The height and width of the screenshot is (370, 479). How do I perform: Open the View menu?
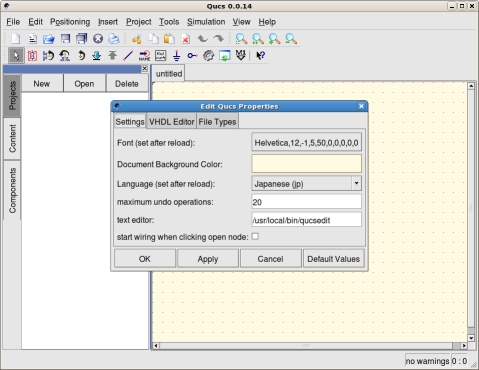point(241,22)
